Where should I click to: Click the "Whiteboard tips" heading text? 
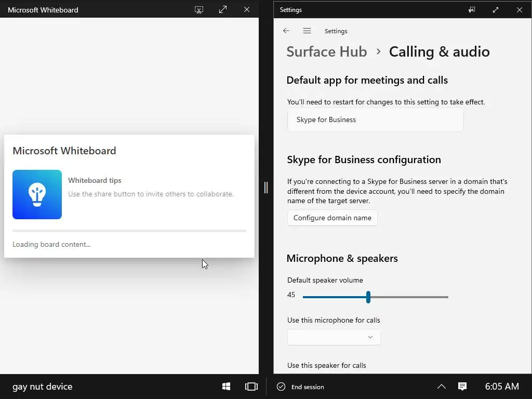click(x=95, y=180)
